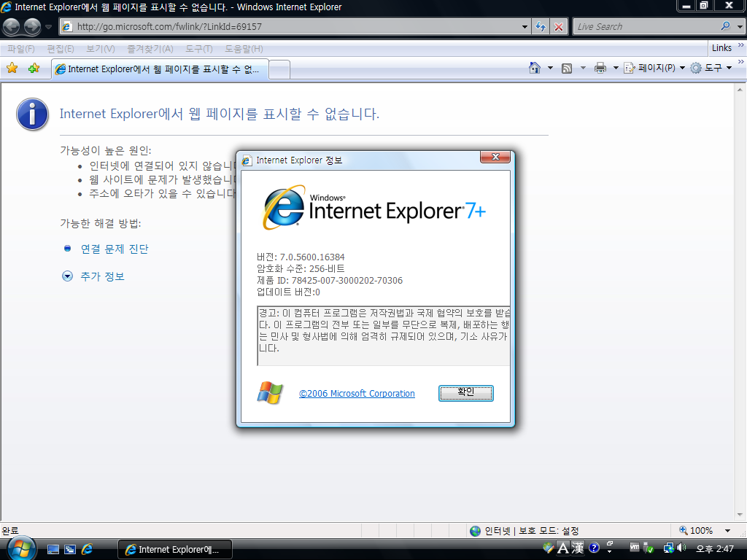Image resolution: width=747 pixels, height=560 pixels.
Task: Toggle the A input mode on the language bar
Action: (563, 548)
